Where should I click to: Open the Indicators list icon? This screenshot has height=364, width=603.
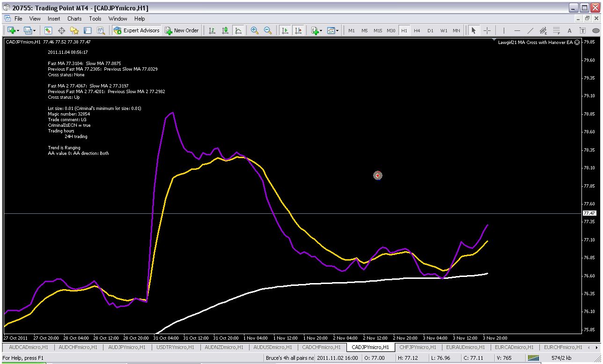[315, 30]
